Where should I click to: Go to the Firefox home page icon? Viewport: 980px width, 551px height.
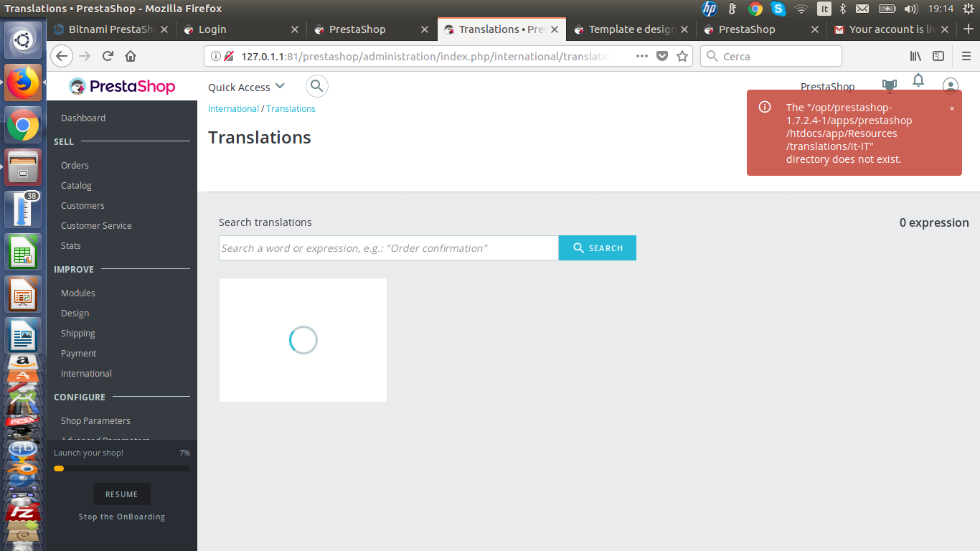click(x=131, y=56)
